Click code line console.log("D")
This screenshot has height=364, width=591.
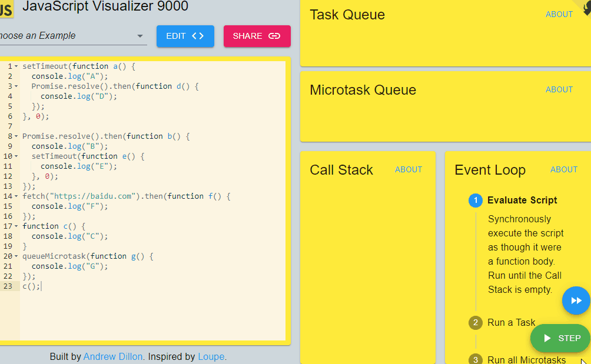click(79, 96)
